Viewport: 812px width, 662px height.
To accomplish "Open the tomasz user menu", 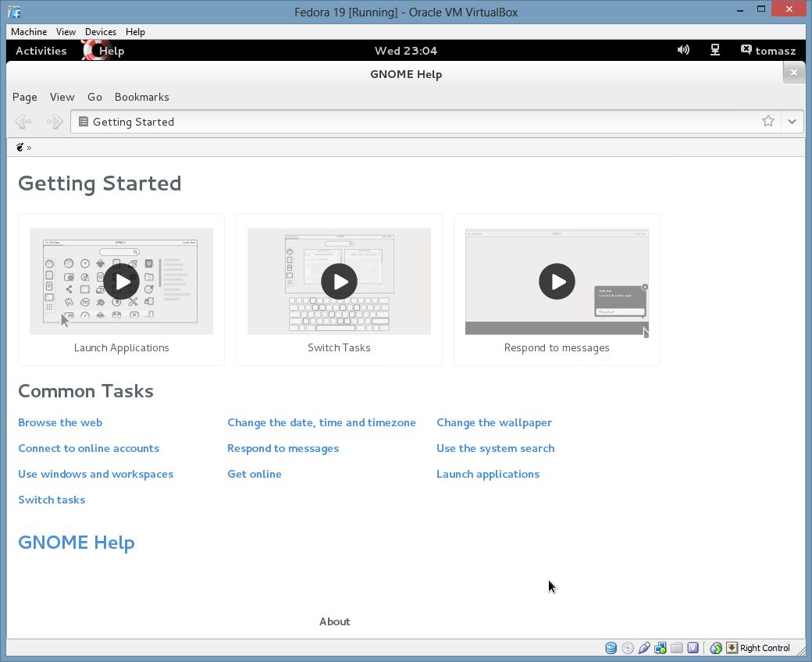I will click(768, 50).
